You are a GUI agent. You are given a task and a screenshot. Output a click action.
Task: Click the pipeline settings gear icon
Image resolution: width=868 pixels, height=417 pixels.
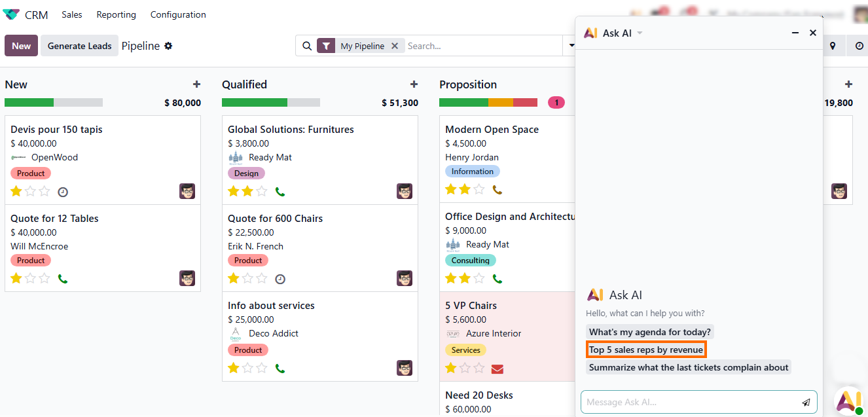(x=168, y=46)
